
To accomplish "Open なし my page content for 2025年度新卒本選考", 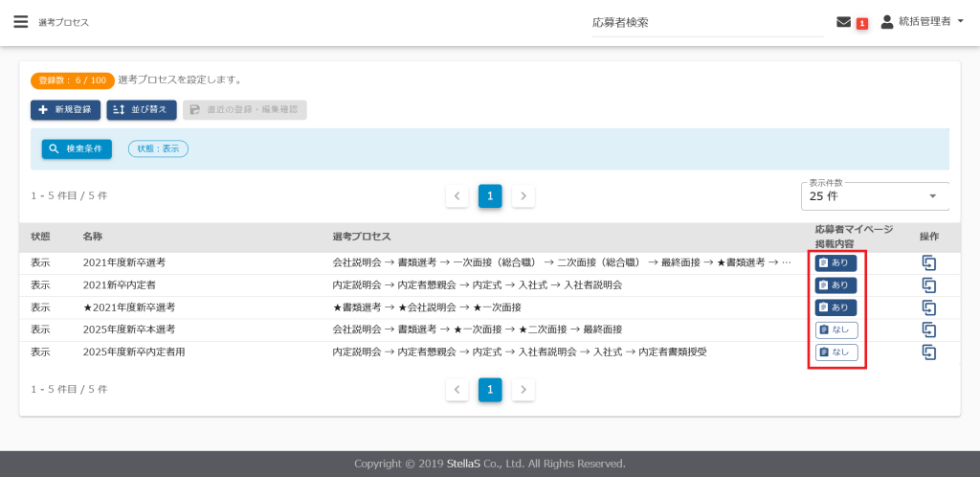I will click(835, 329).
